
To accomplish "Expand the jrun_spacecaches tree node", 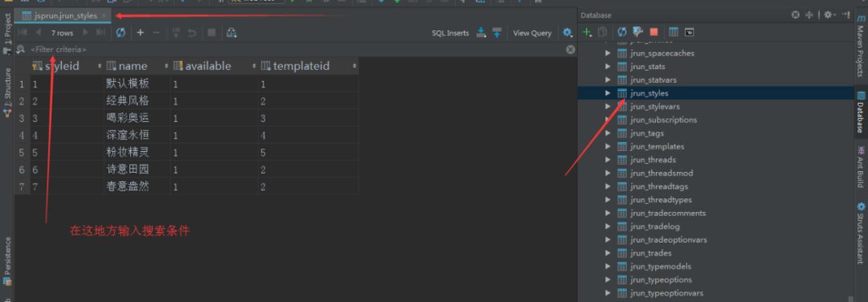I will click(608, 53).
